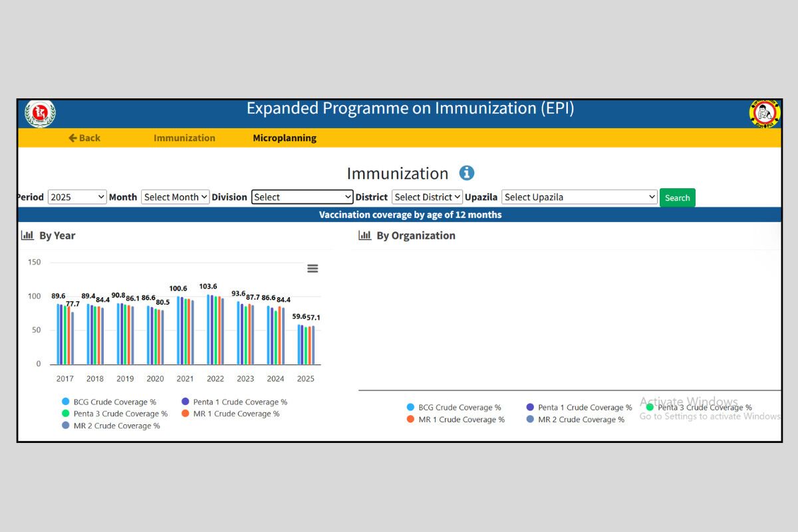Open the Period year dropdown
Screen dimensions: 798x532
(77, 197)
